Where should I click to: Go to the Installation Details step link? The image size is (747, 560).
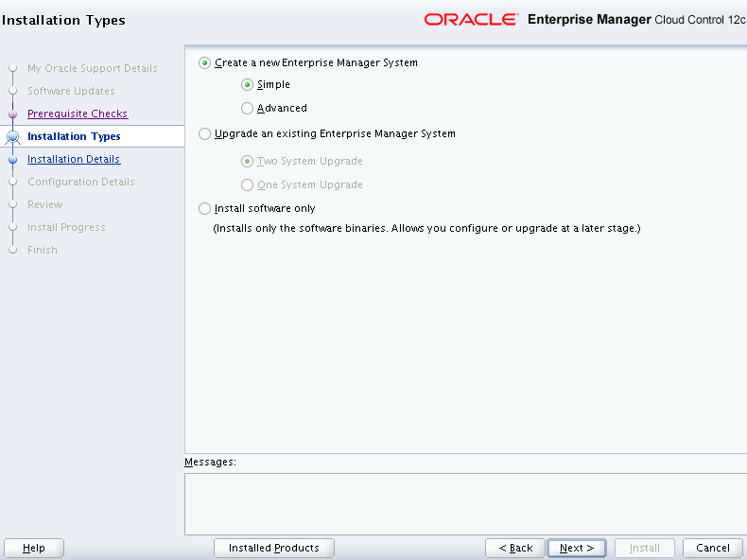point(74,159)
